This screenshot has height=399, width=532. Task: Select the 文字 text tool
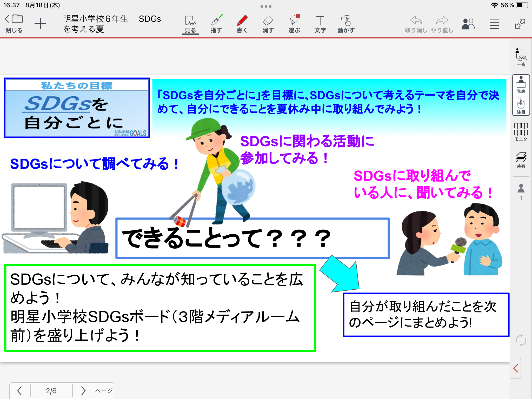pos(320,24)
